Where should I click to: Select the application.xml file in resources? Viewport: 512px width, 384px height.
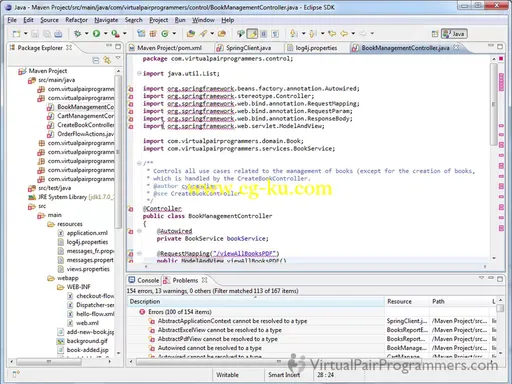click(x=87, y=233)
